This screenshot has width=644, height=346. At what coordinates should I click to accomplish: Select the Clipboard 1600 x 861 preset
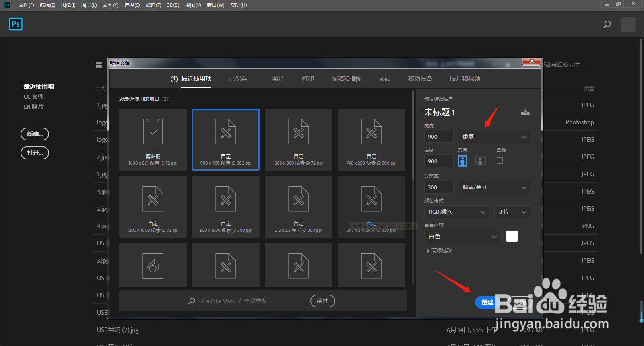tap(153, 140)
